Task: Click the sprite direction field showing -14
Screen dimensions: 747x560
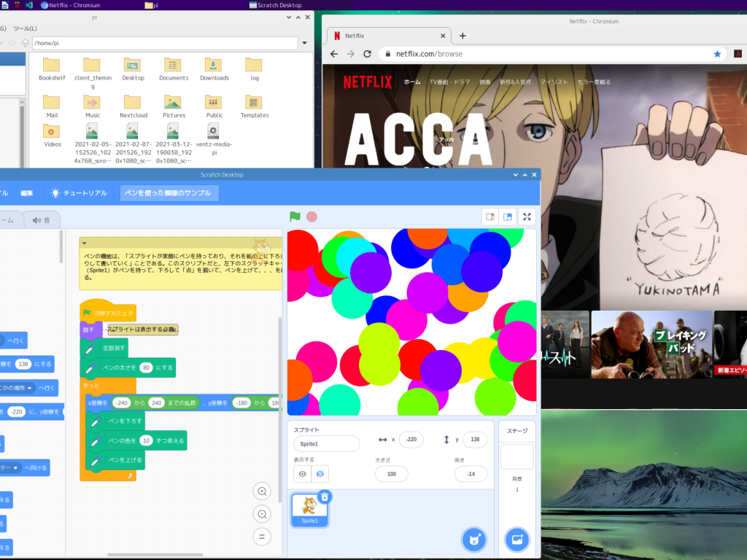Action: tap(471, 474)
